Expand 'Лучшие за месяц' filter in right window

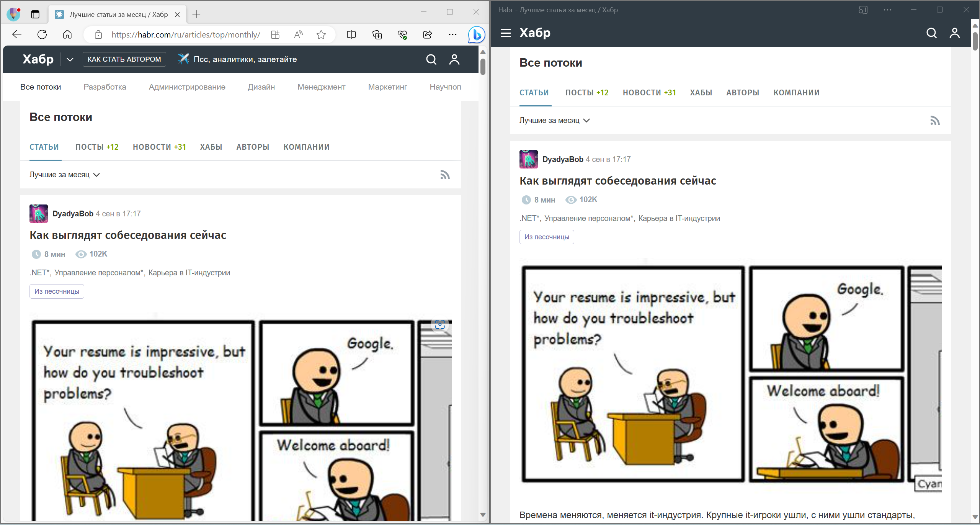pyautogui.click(x=554, y=120)
